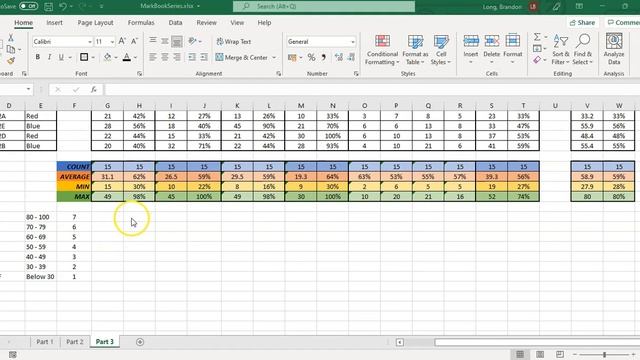
Task: Toggle Underline formatting
Action: 61,57
